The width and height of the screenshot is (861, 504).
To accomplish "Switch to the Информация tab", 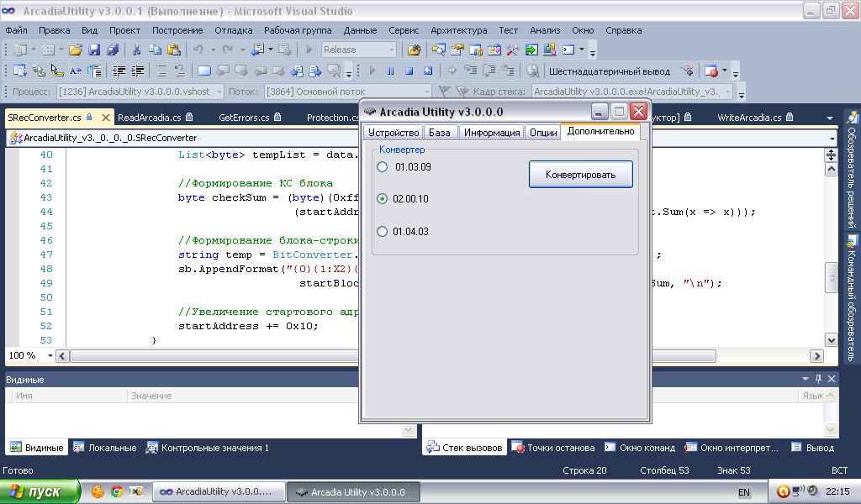I will point(491,133).
